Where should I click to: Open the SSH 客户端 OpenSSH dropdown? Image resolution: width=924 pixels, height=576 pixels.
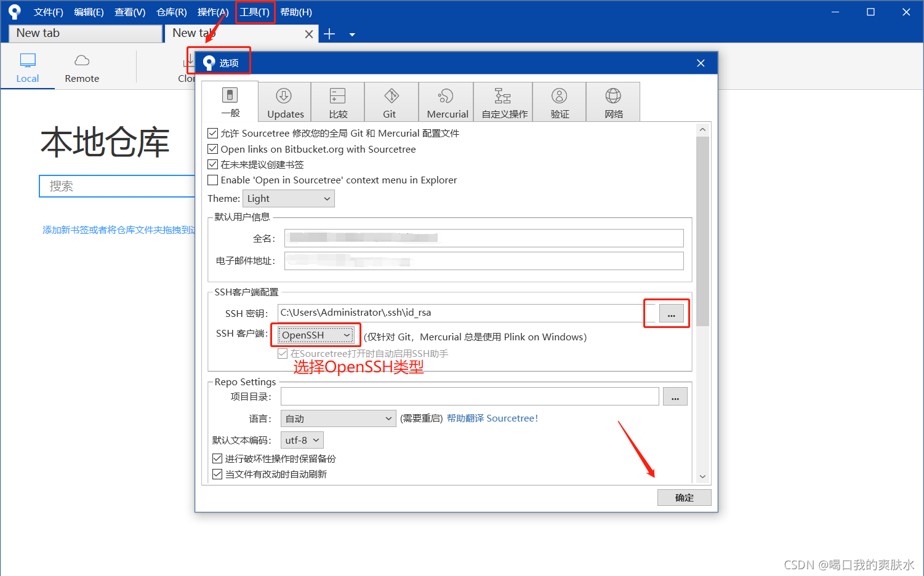point(316,335)
